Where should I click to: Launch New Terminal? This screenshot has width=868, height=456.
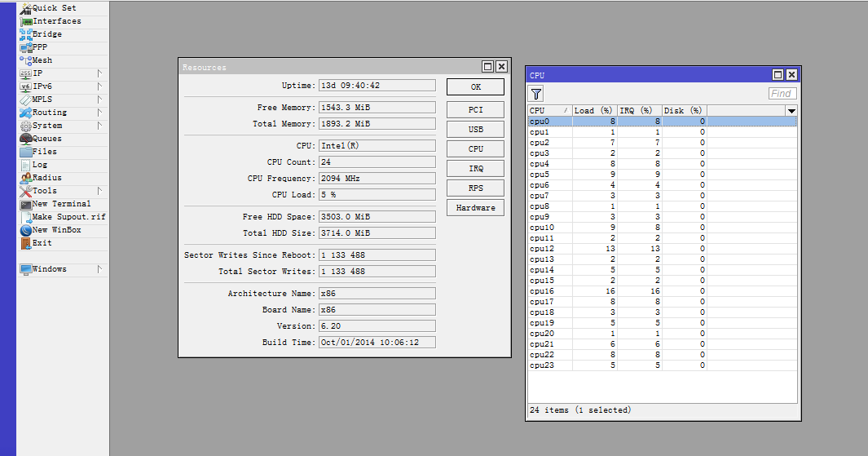click(x=61, y=204)
